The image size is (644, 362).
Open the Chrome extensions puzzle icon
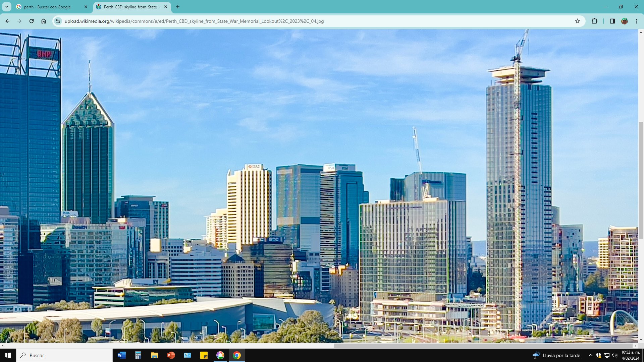click(x=595, y=21)
